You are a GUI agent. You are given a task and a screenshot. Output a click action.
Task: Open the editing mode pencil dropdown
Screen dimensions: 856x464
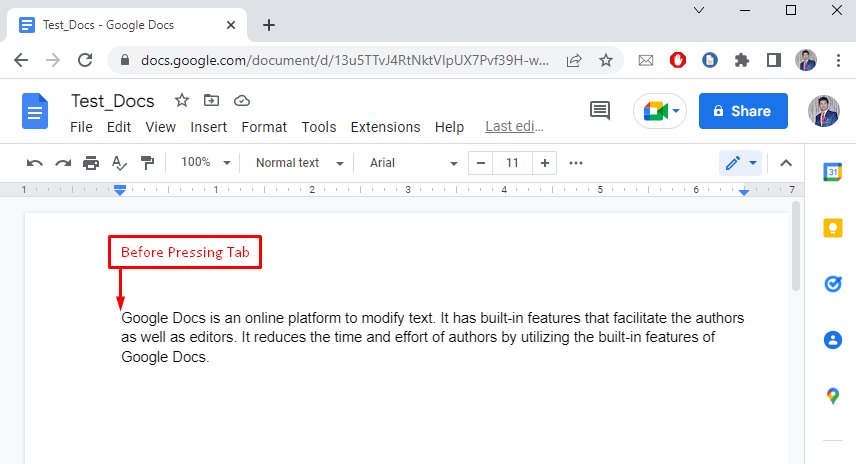(740, 163)
